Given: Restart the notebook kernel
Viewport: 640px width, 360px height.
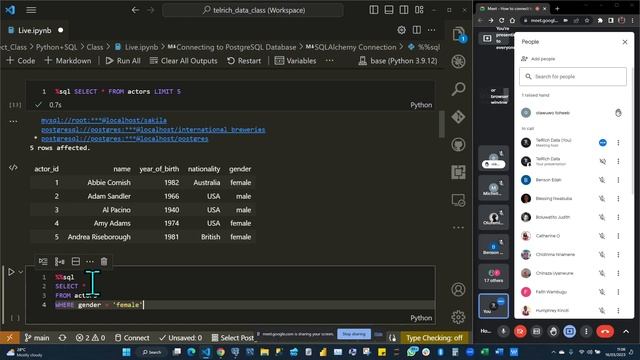Looking at the screenshot, I should tap(244, 61).
